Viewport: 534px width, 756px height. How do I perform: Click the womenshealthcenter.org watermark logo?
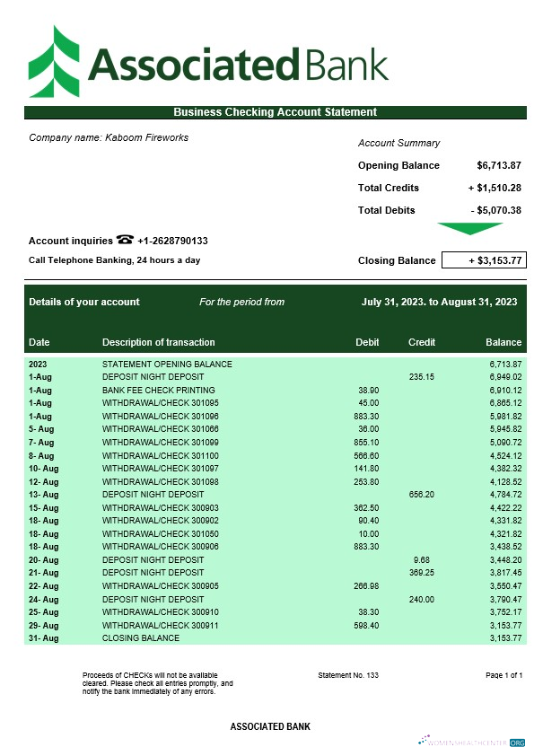point(472,742)
